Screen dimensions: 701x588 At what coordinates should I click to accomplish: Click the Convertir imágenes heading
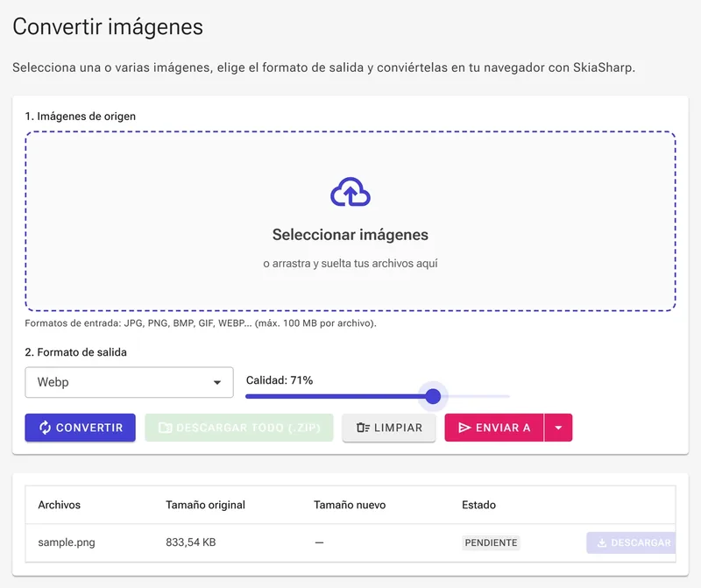coord(108,27)
